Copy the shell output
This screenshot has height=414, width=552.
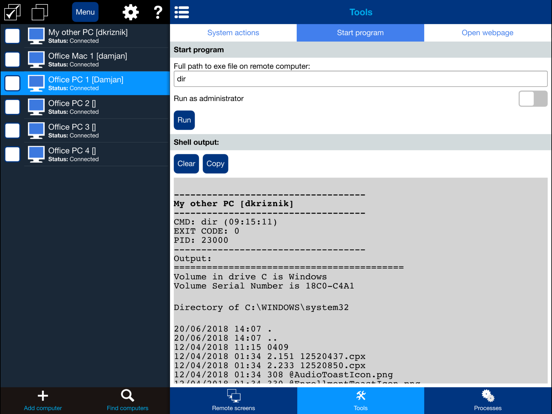coord(215,164)
